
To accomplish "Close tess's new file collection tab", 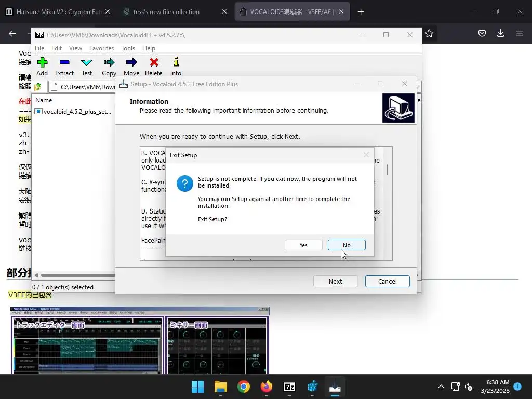I will pyautogui.click(x=224, y=11).
